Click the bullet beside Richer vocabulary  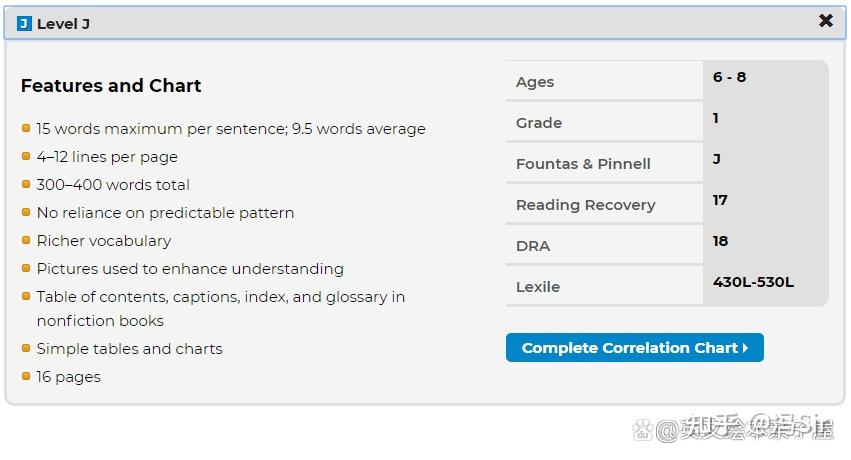26,240
